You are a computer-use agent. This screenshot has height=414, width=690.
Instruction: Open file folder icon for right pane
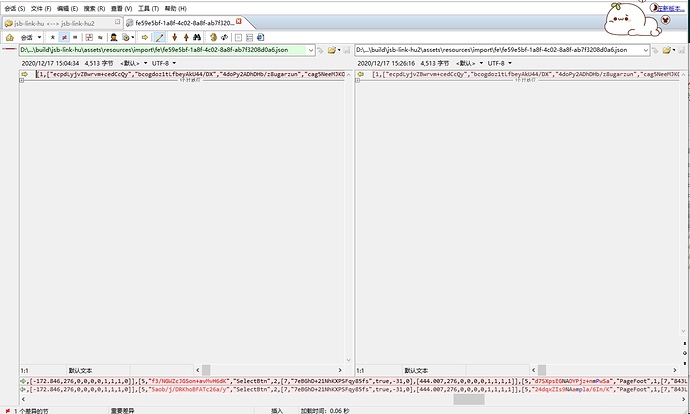(667, 50)
